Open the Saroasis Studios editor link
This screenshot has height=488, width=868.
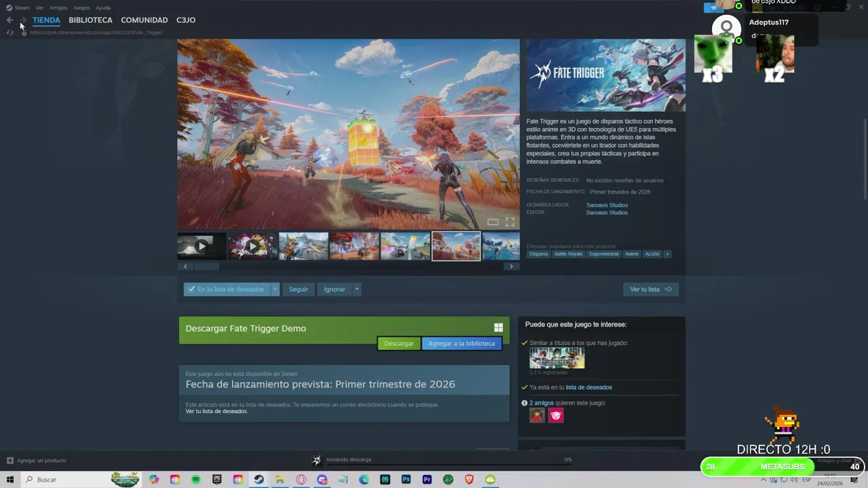(x=607, y=213)
